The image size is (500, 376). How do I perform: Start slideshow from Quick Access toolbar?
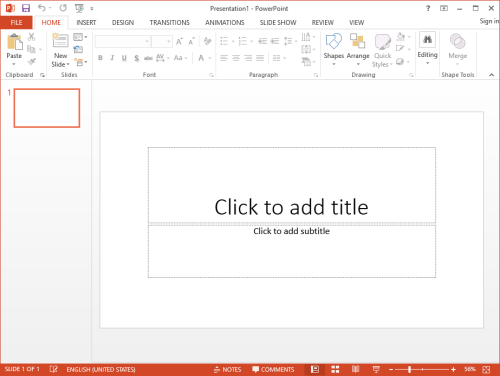pos(79,8)
